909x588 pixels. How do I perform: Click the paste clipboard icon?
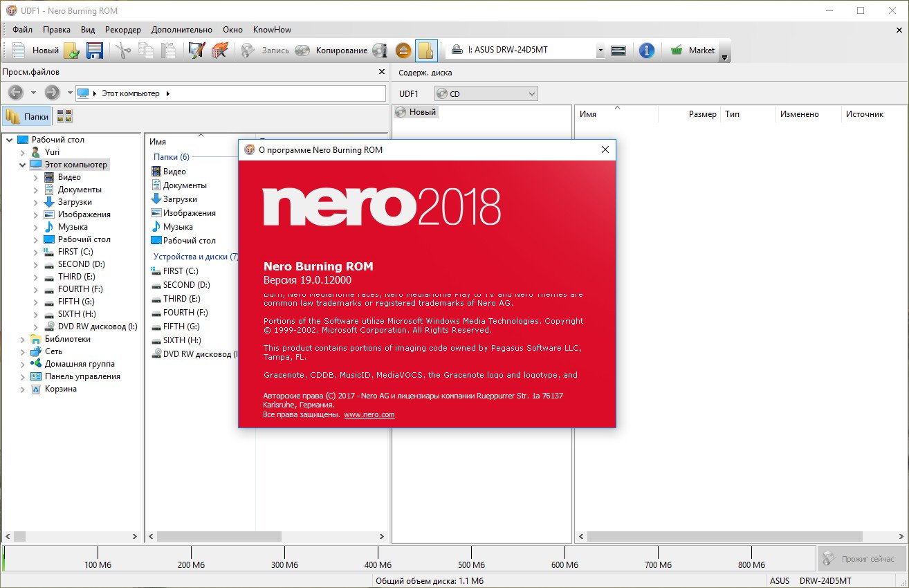(x=168, y=50)
